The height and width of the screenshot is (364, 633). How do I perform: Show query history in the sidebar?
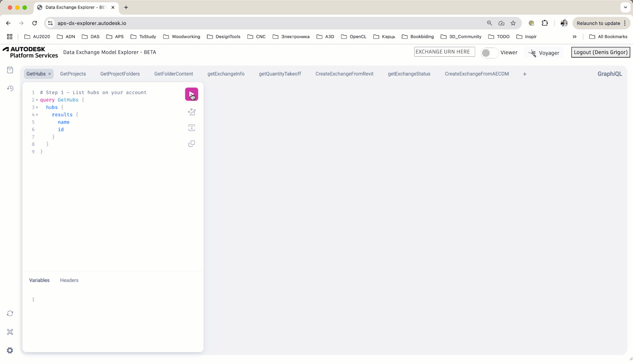click(x=10, y=89)
